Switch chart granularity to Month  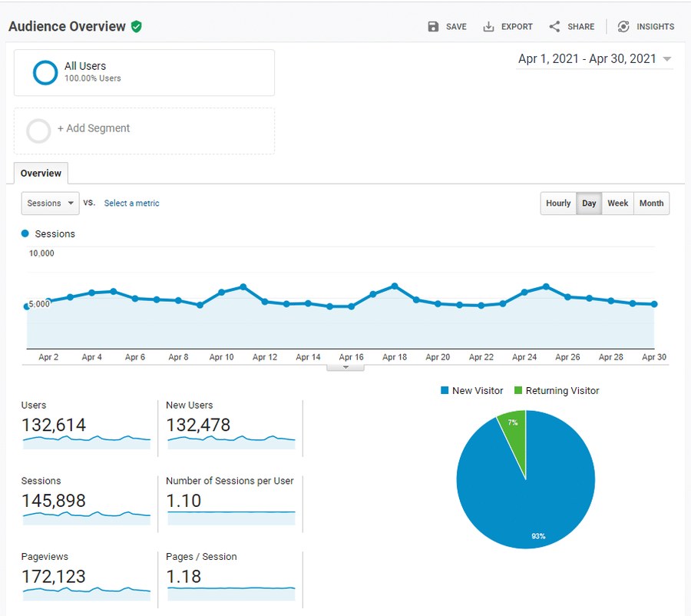[651, 204]
